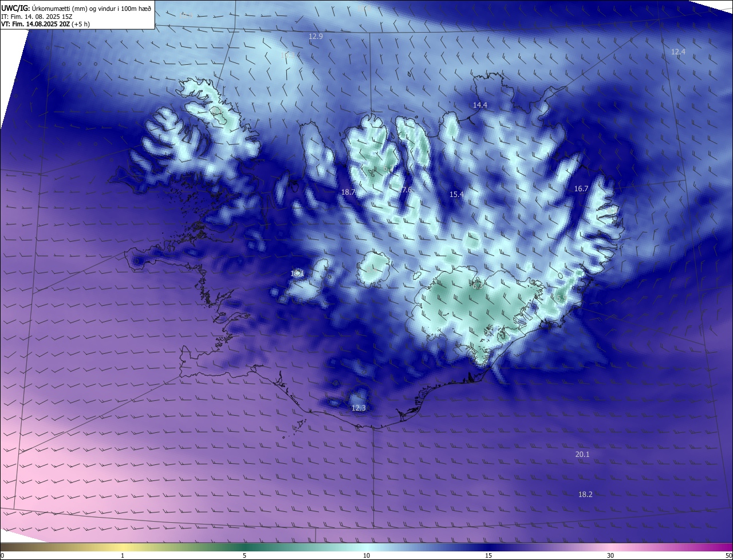The image size is (733, 560).
Task: Click the 18.7 value label on the map
Action: (348, 192)
